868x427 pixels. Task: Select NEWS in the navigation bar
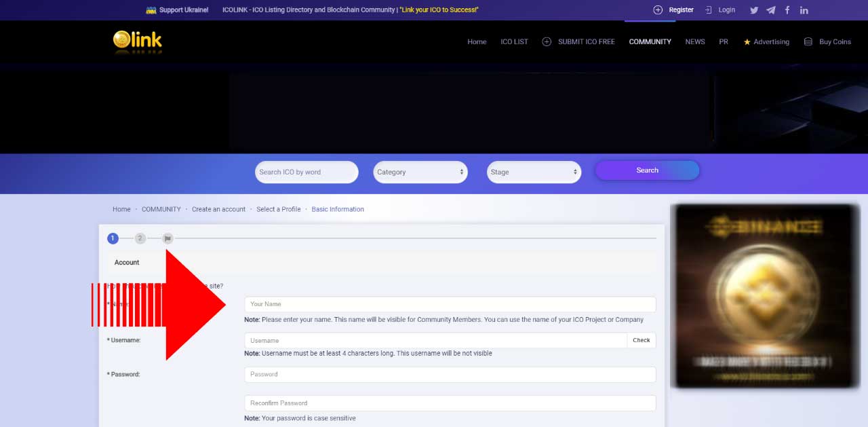694,41
